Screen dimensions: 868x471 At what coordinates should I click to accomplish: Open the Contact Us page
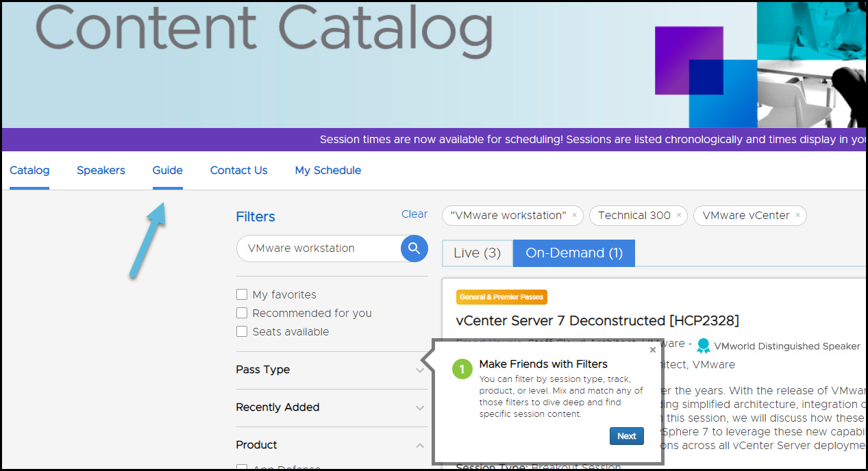239,170
